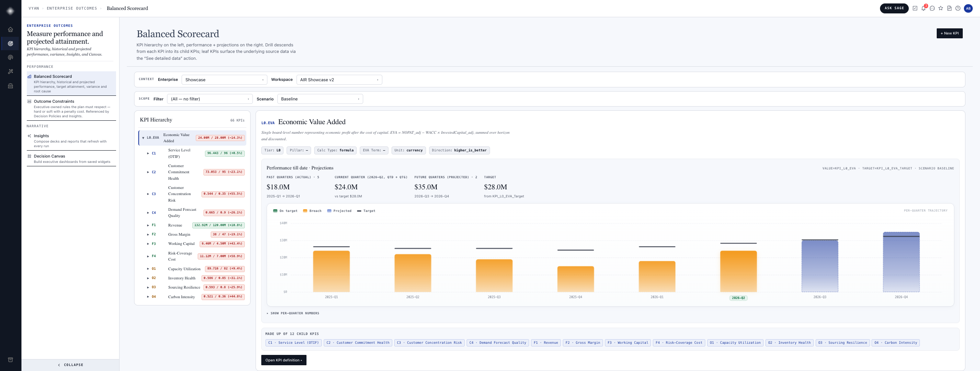Click the On target legend swatch
This screenshot has width=980, height=371.
click(x=275, y=211)
